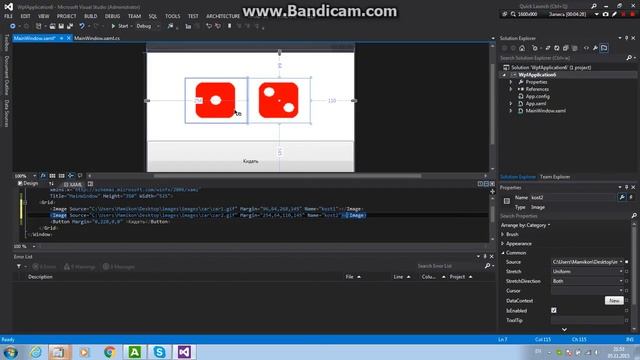Toggle the IsEnabled checkbox
Viewport: 640px width, 360px height.
554,311
